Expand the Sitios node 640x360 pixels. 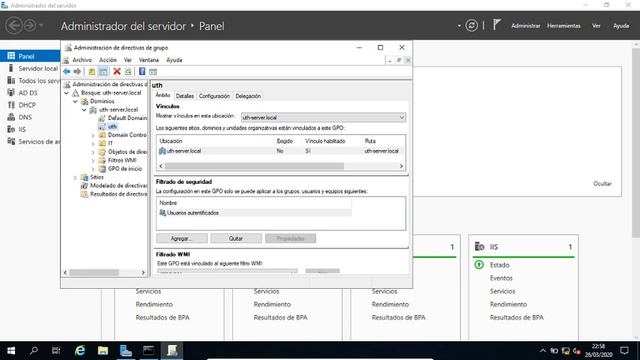point(76,178)
